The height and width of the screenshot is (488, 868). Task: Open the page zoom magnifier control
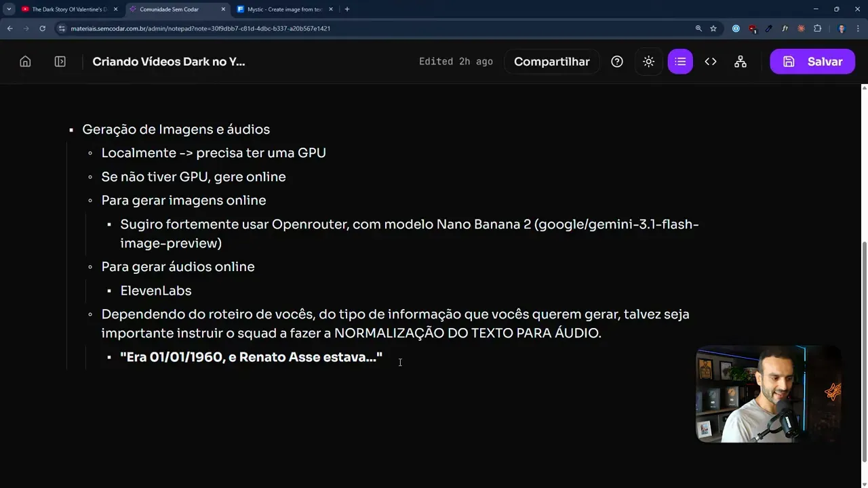[x=698, y=28]
